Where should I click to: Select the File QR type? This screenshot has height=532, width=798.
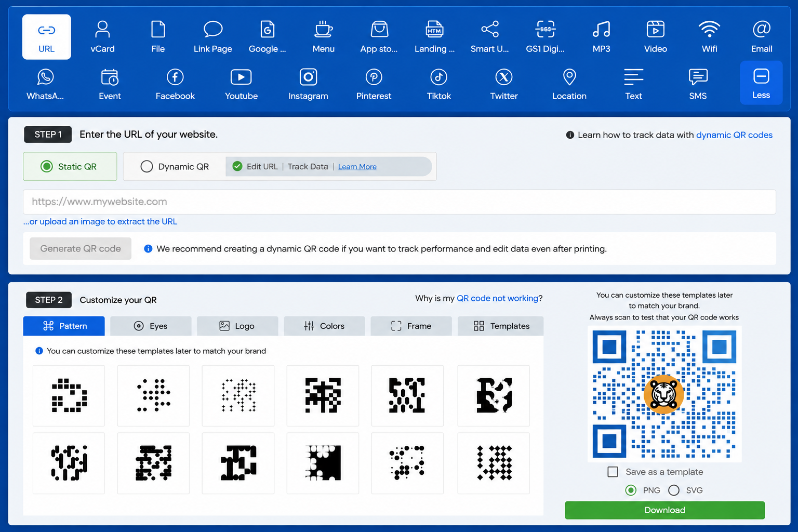pyautogui.click(x=158, y=37)
